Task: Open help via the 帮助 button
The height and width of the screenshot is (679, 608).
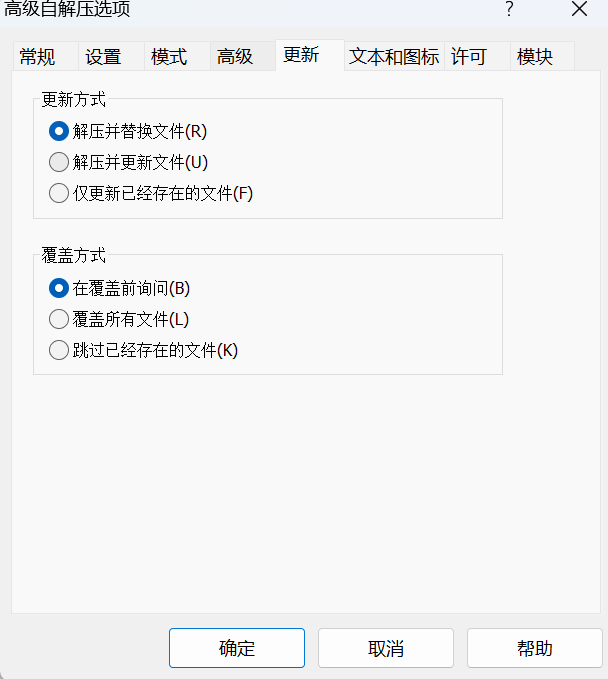Action: click(x=535, y=648)
